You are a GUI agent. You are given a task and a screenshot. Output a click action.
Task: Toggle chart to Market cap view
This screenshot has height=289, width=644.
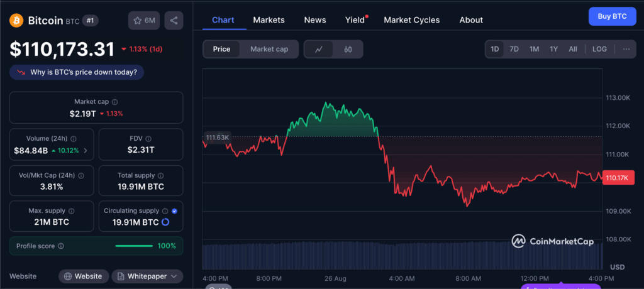(269, 49)
